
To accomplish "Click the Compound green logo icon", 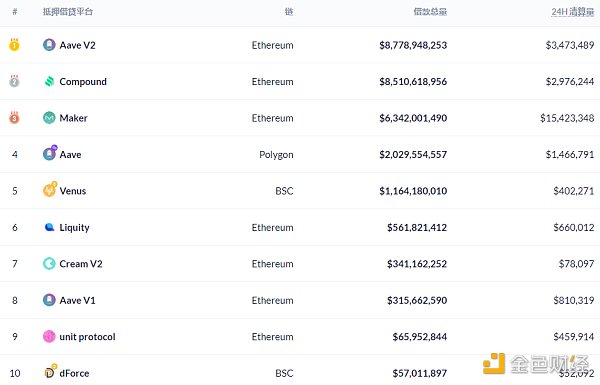I will tap(49, 82).
